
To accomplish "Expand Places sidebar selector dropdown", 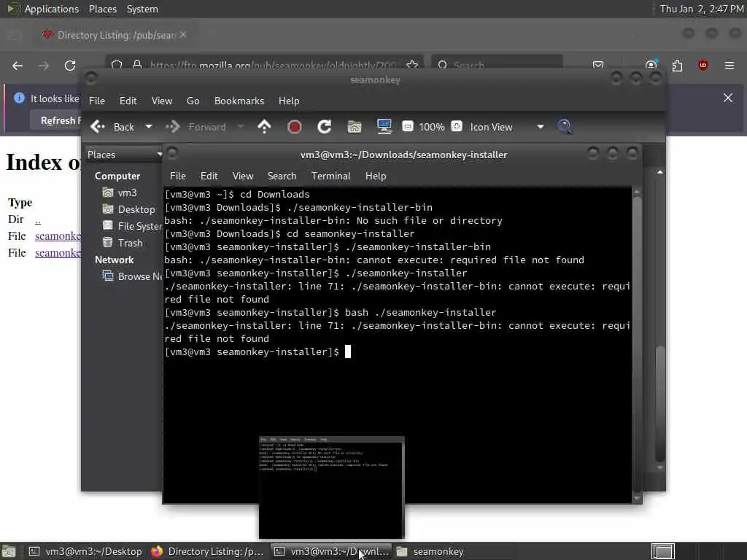I will [125, 155].
